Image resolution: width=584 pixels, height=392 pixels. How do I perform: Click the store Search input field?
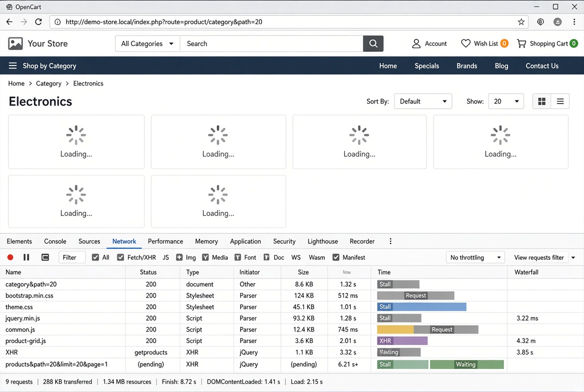pyautogui.click(x=271, y=43)
